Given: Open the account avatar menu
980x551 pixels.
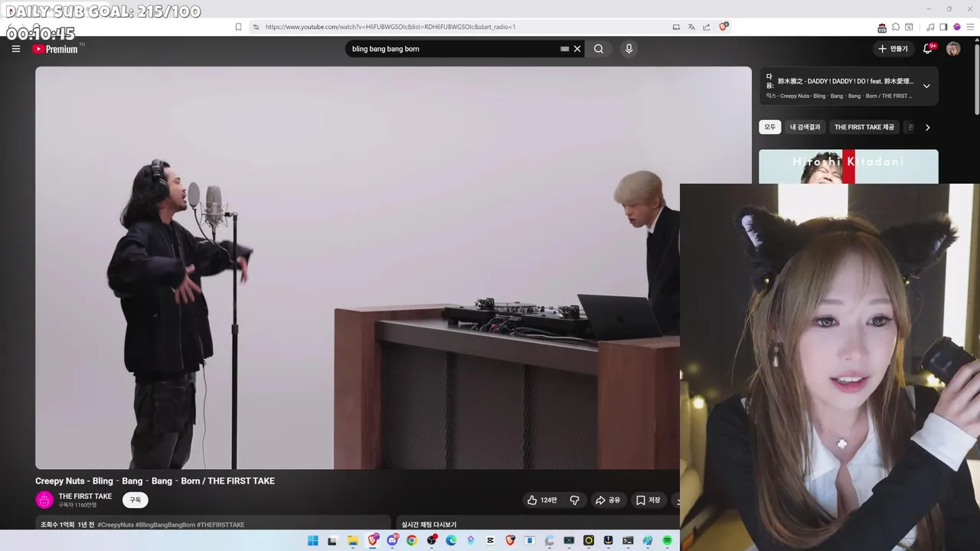Looking at the screenshot, I should (953, 49).
